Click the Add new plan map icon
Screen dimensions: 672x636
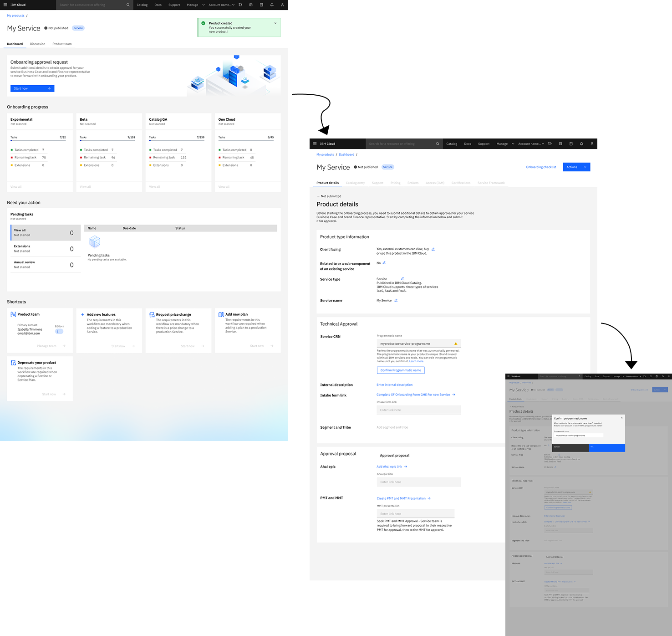[221, 314]
